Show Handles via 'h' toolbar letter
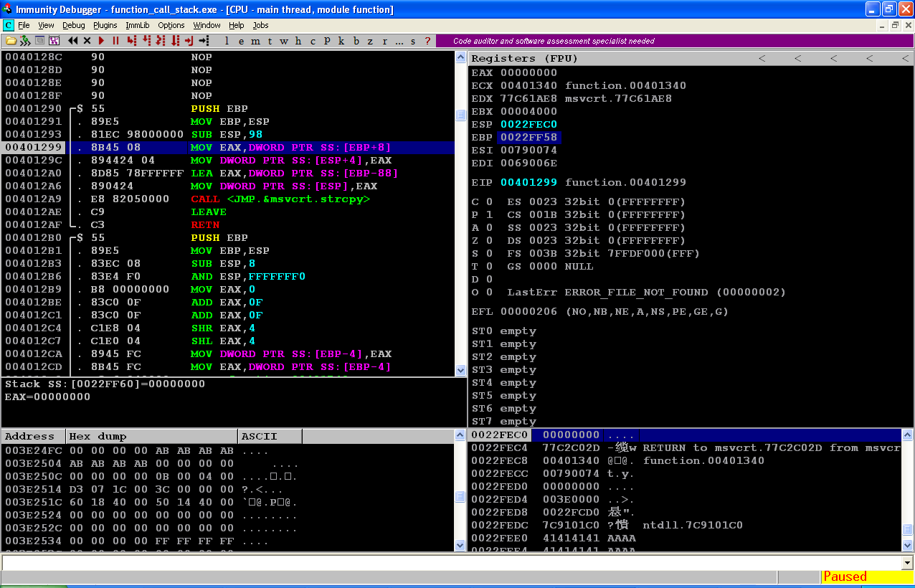Screen dimensions: 915x588 coord(298,41)
